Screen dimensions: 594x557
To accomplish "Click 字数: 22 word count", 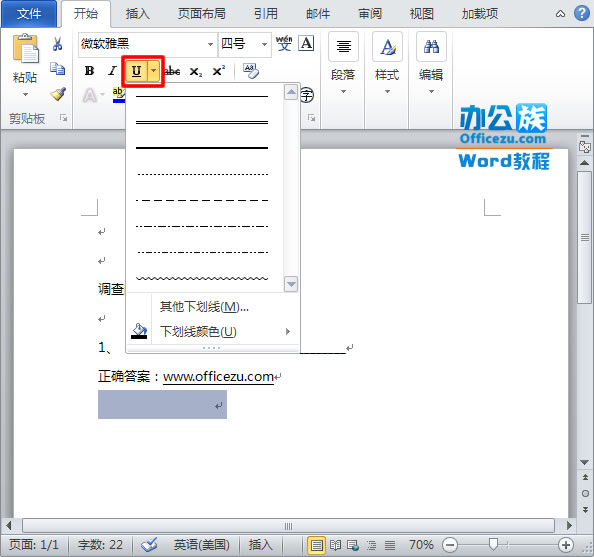I will click(100, 545).
